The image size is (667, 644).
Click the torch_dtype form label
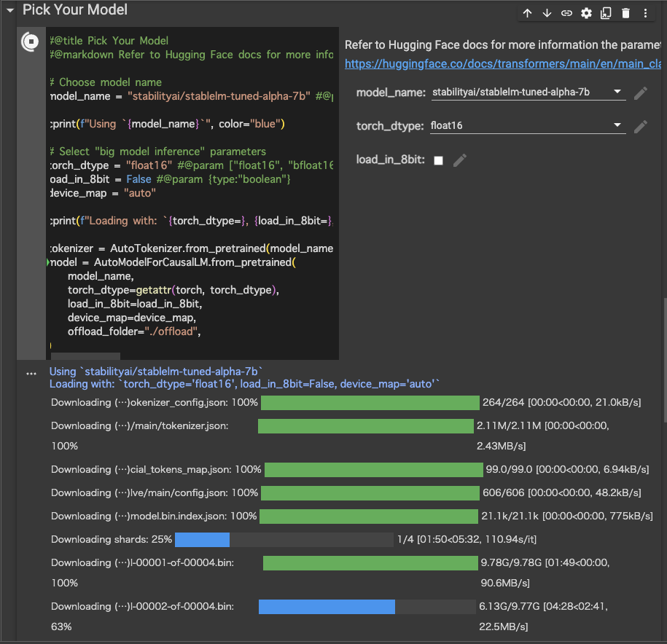click(x=390, y=126)
